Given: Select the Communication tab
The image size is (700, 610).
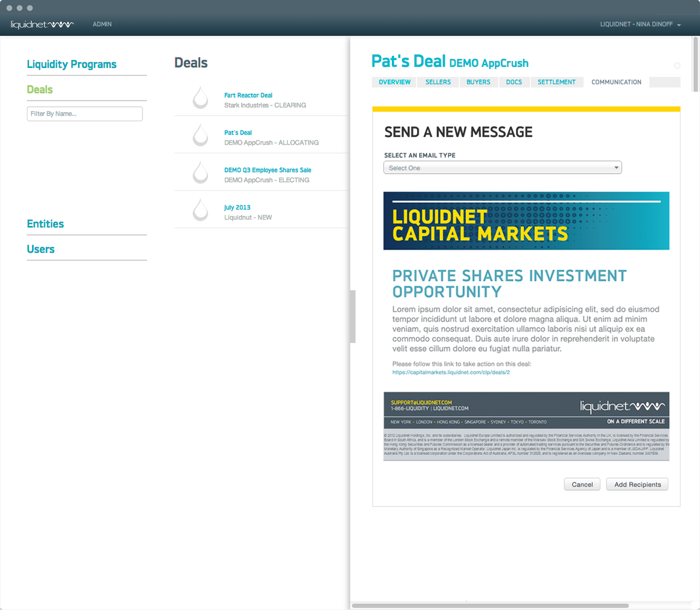Looking at the screenshot, I should 616,82.
